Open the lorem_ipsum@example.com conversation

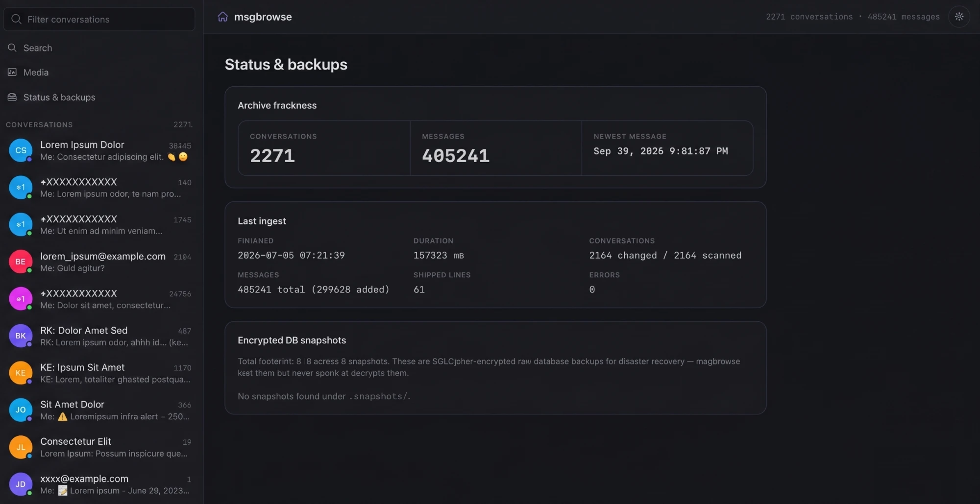pyautogui.click(x=101, y=262)
